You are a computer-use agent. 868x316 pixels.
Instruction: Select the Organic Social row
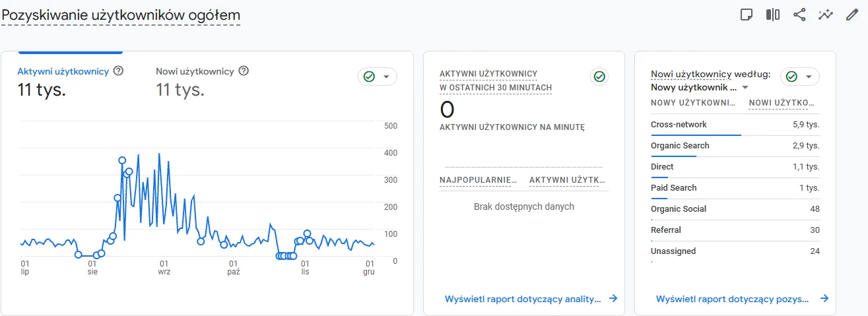point(735,209)
